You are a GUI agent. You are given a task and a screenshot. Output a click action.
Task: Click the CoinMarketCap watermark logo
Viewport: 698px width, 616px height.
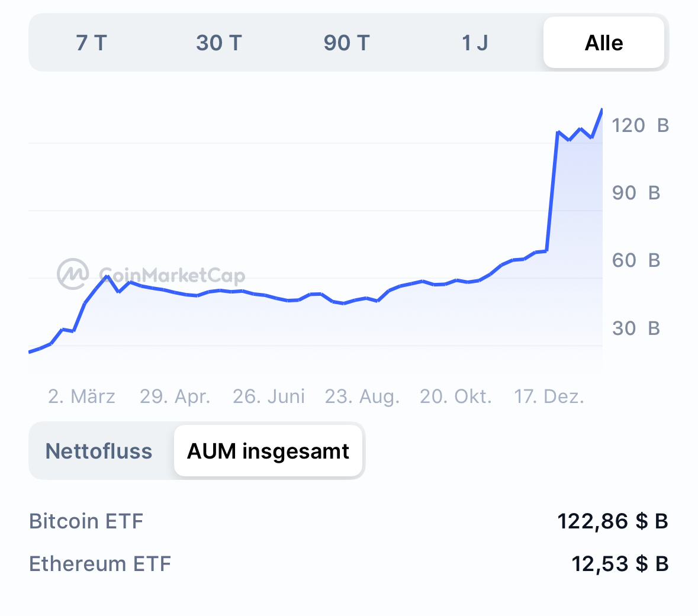click(x=71, y=273)
